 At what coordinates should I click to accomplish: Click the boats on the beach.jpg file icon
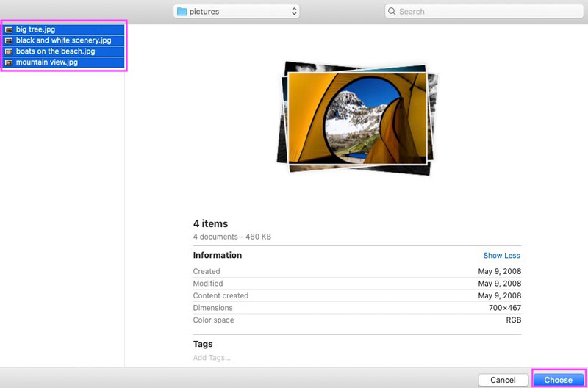click(9, 51)
